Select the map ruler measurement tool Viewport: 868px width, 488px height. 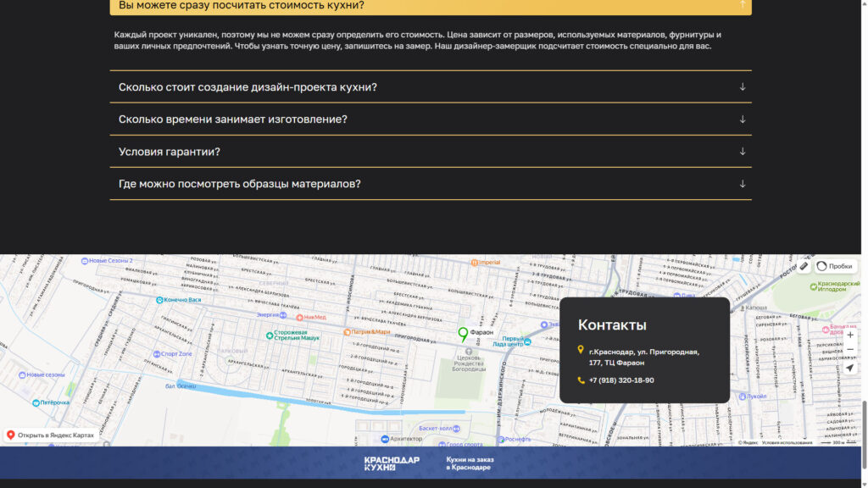coord(804,266)
